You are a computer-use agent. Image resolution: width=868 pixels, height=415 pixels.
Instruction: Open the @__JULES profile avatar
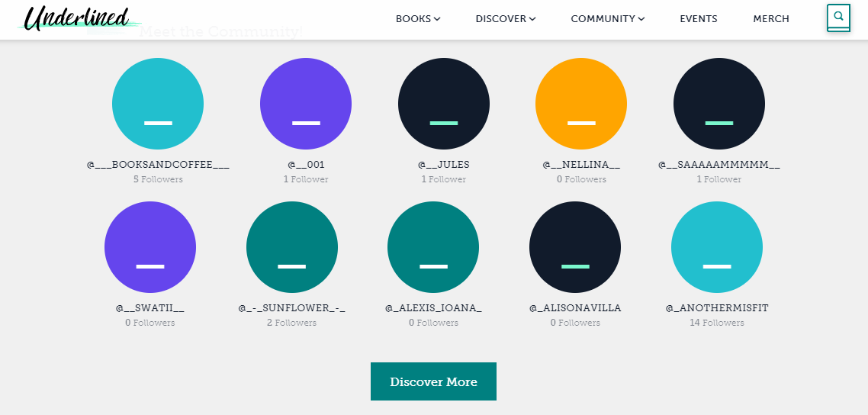tap(444, 104)
